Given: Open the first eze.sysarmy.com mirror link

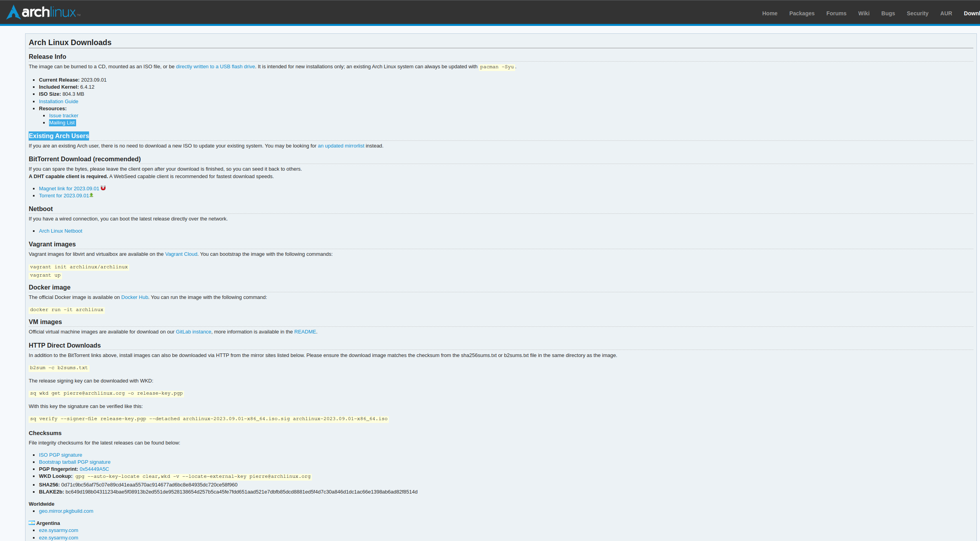Looking at the screenshot, I should click(x=58, y=530).
